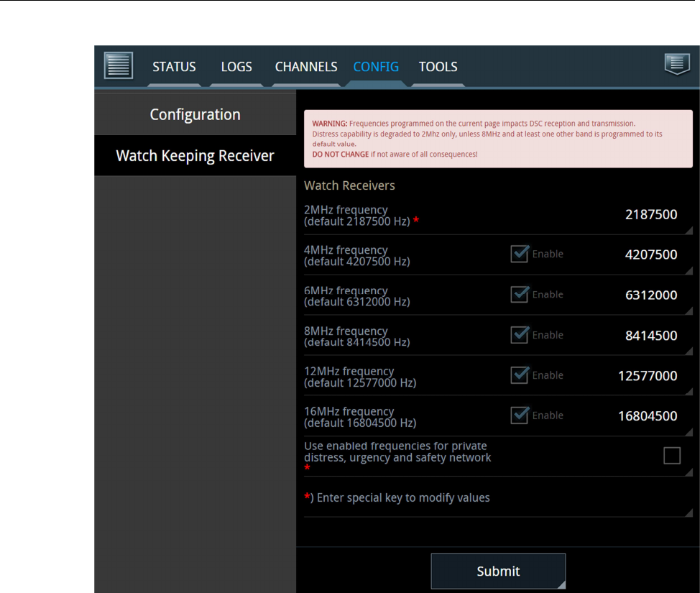The image size is (700, 593).
Task: Click the 2MHz frequency label
Action: [x=357, y=216]
